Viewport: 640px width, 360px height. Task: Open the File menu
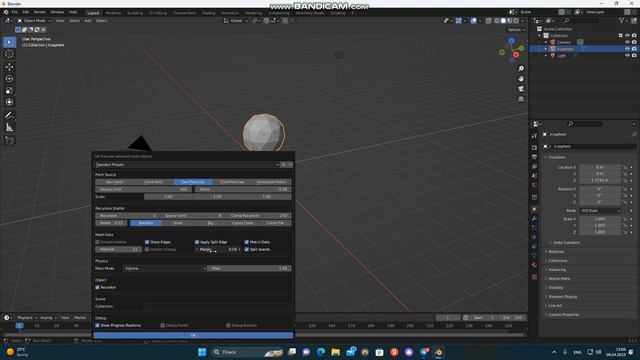click(x=15, y=12)
